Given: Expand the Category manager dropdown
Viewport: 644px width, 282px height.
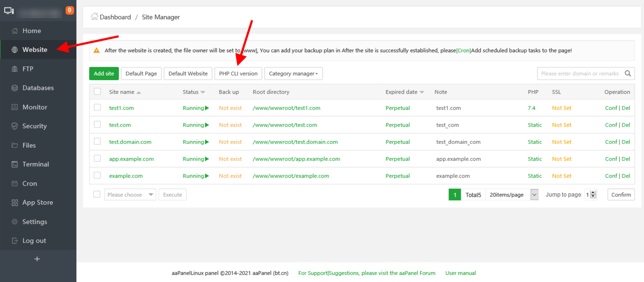Looking at the screenshot, I should (x=293, y=73).
